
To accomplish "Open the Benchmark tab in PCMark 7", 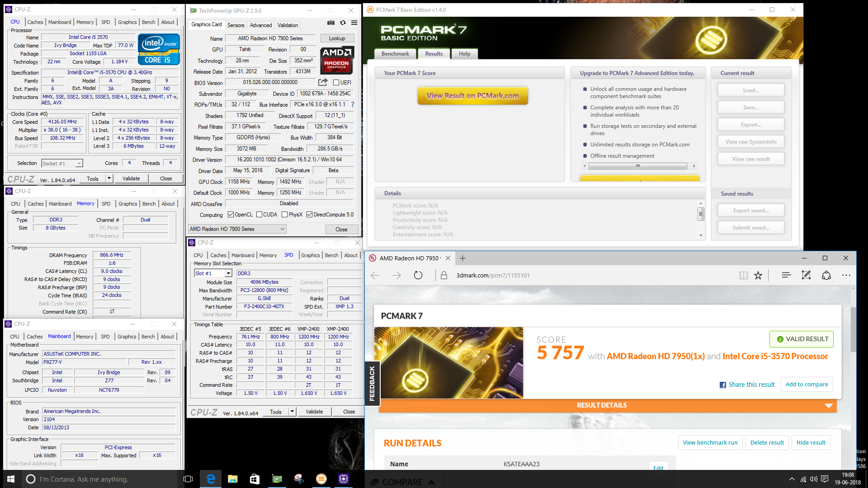I will coord(395,54).
